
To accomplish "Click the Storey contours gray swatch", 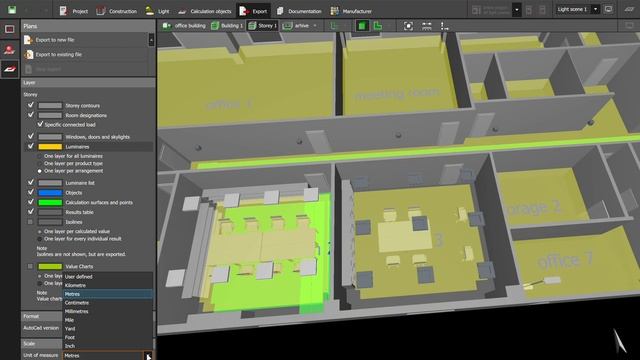I will (50, 106).
